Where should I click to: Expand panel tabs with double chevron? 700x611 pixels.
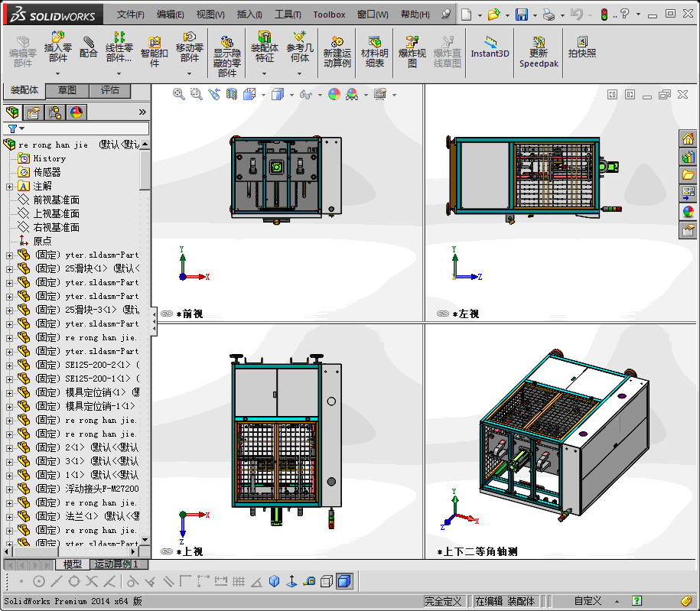pyautogui.click(x=142, y=112)
